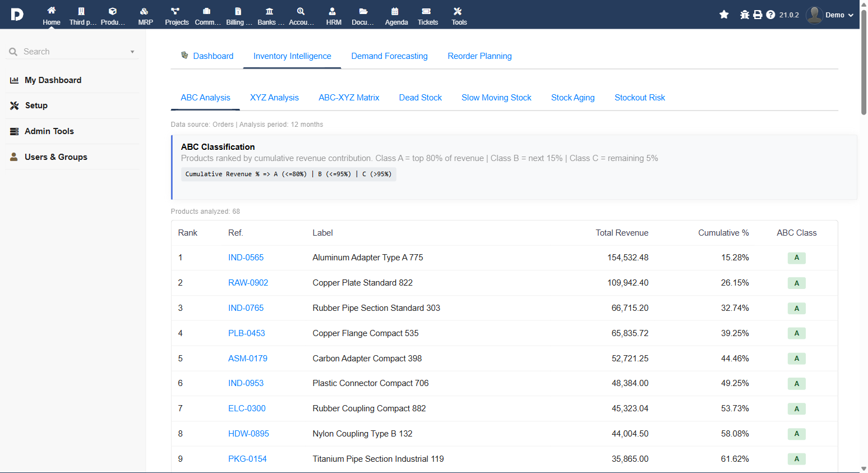
Task: Click the bookmark star icon
Action: pos(724,15)
